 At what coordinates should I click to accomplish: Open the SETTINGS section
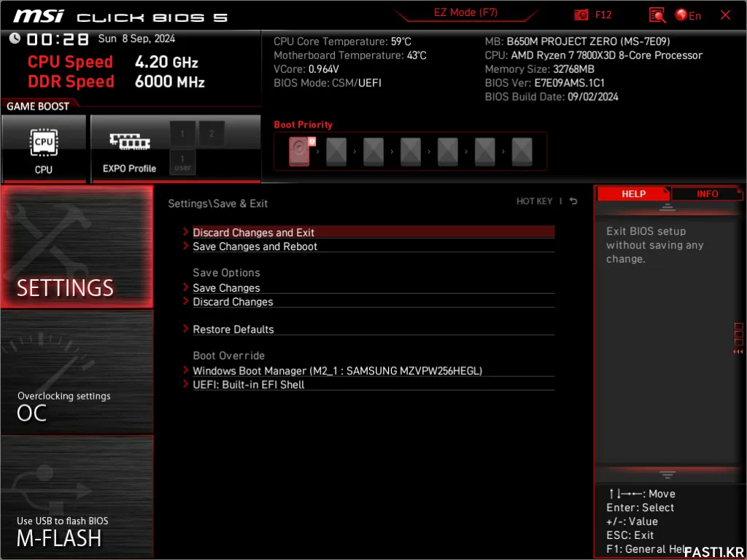click(x=77, y=246)
